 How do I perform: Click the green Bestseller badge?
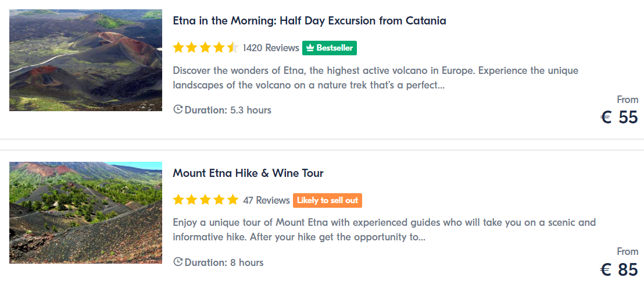coord(330,48)
